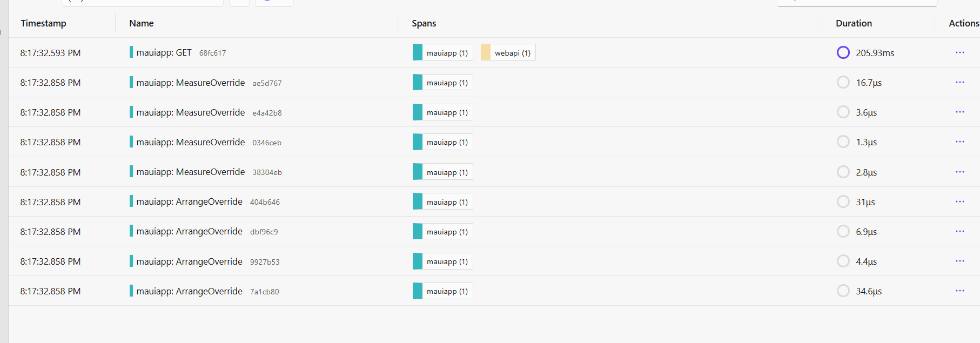The height and width of the screenshot is (343, 980).
Task: Click the teal bar icon next to mauiapp: GET
Action: click(132, 52)
